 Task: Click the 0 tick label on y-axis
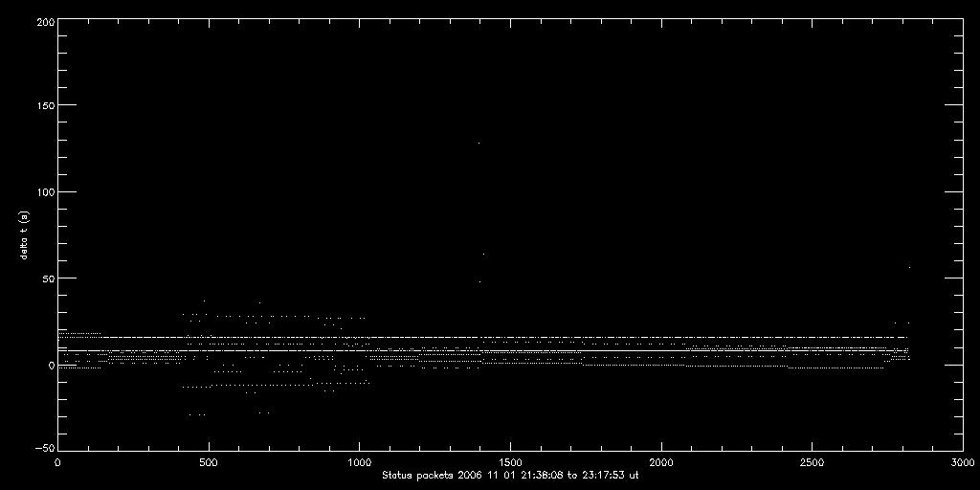click(49, 365)
